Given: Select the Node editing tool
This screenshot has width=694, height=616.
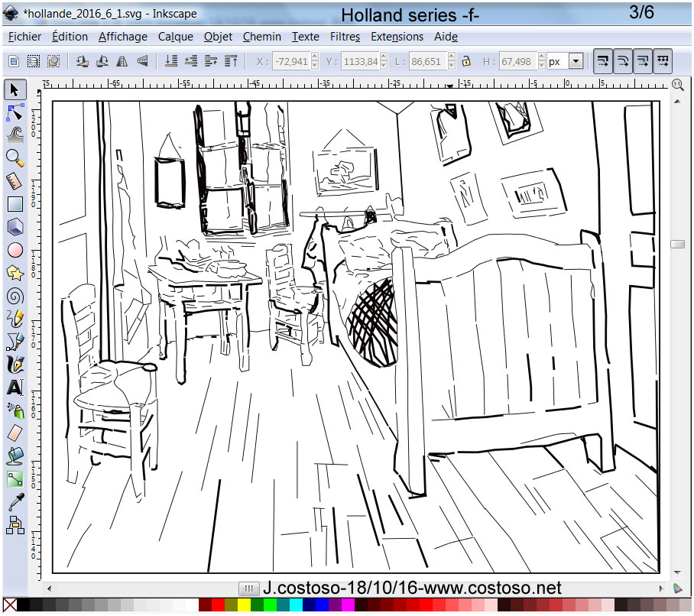Looking at the screenshot, I should tap(15, 113).
